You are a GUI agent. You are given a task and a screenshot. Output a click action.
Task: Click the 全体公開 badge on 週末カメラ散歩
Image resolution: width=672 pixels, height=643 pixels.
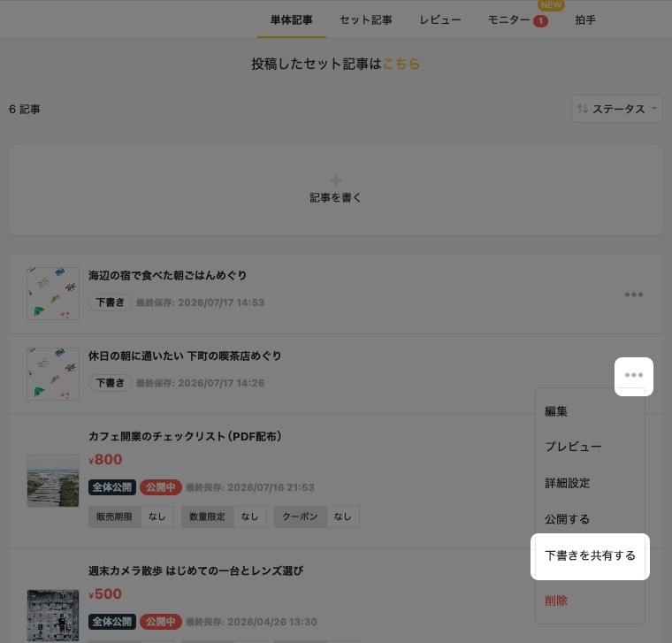tap(112, 622)
